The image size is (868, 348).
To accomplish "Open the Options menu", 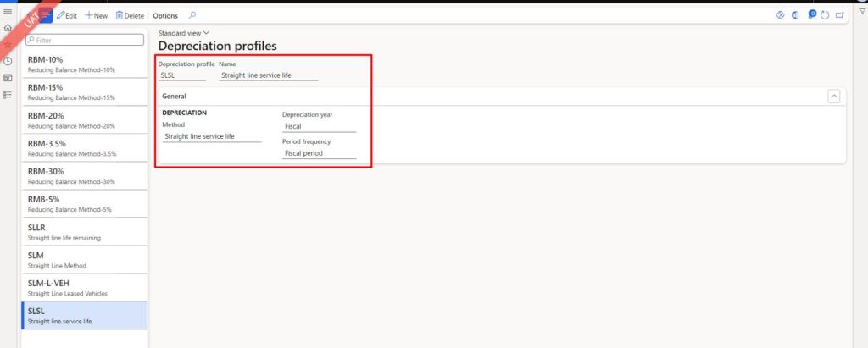I will point(165,15).
